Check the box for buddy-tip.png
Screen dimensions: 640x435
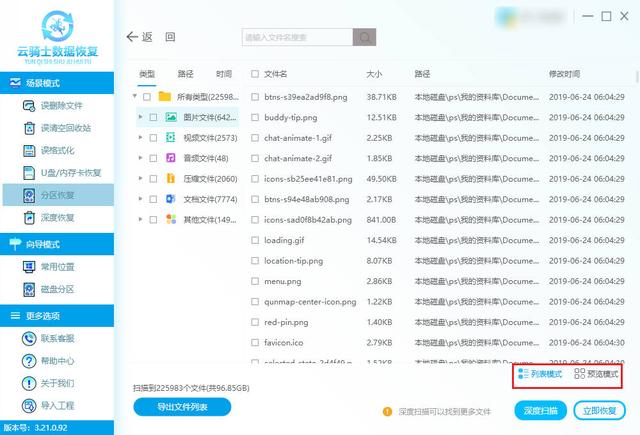(255, 118)
